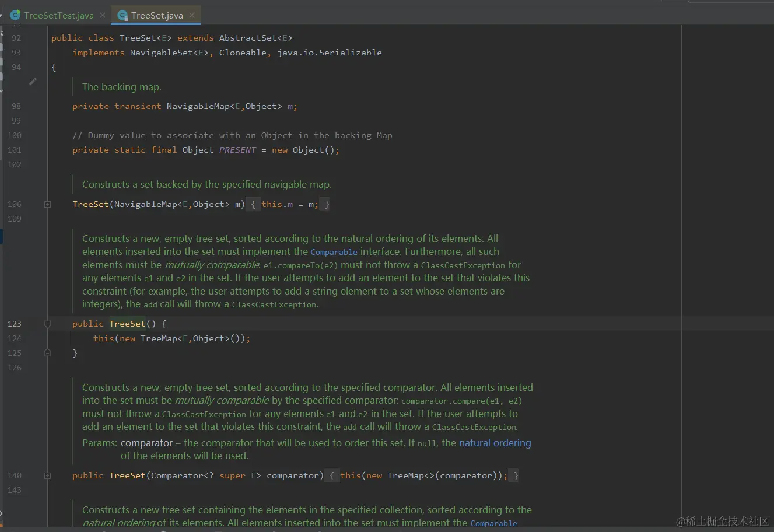Click the TreeSetTest.java class file icon
The width and height of the screenshot is (774, 532).
[x=16, y=16]
